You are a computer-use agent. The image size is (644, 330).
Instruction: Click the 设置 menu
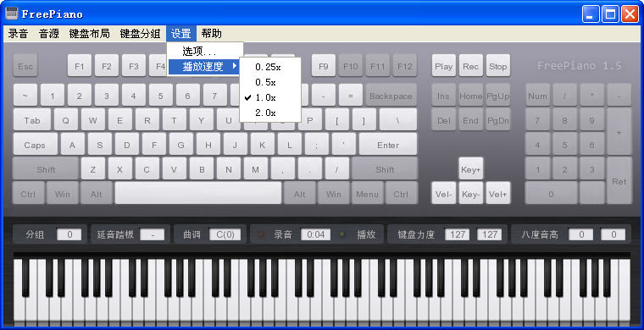pyautogui.click(x=181, y=34)
